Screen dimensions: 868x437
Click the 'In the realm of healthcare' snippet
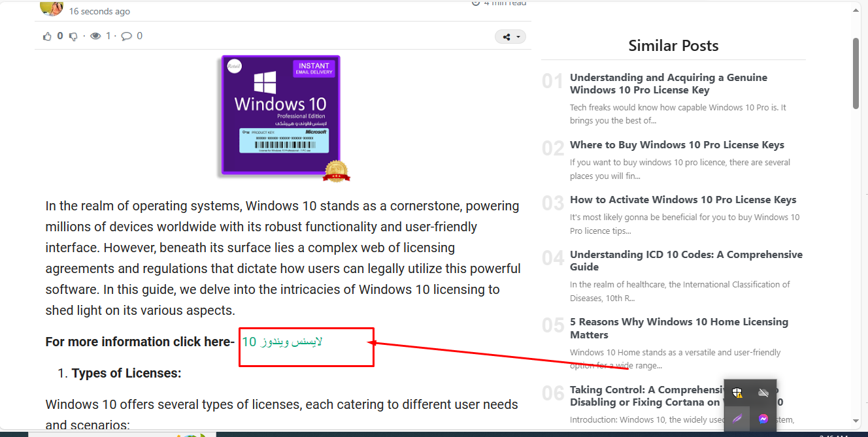[x=680, y=291]
